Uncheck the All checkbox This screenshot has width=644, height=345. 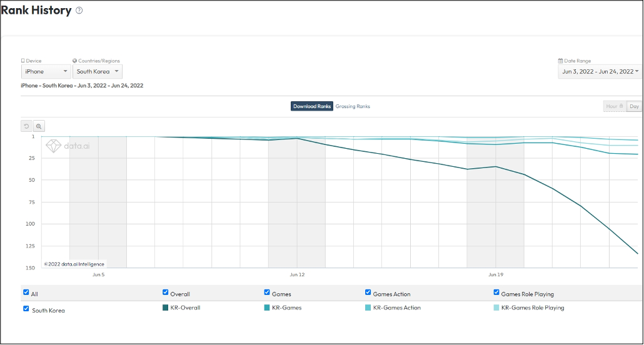[26, 292]
